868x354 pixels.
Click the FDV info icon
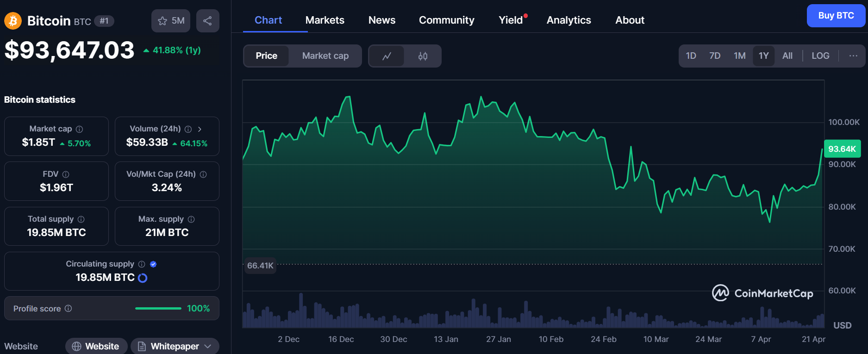66,174
